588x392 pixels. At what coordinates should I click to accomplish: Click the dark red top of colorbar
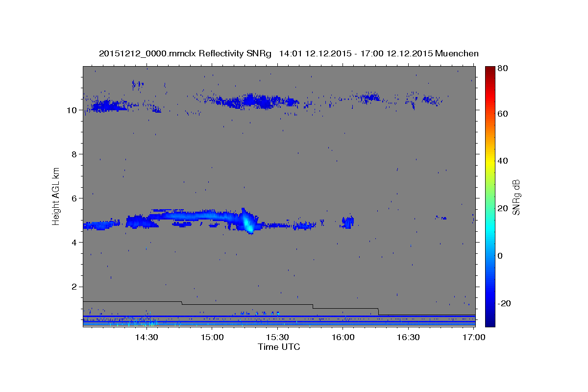click(490, 71)
